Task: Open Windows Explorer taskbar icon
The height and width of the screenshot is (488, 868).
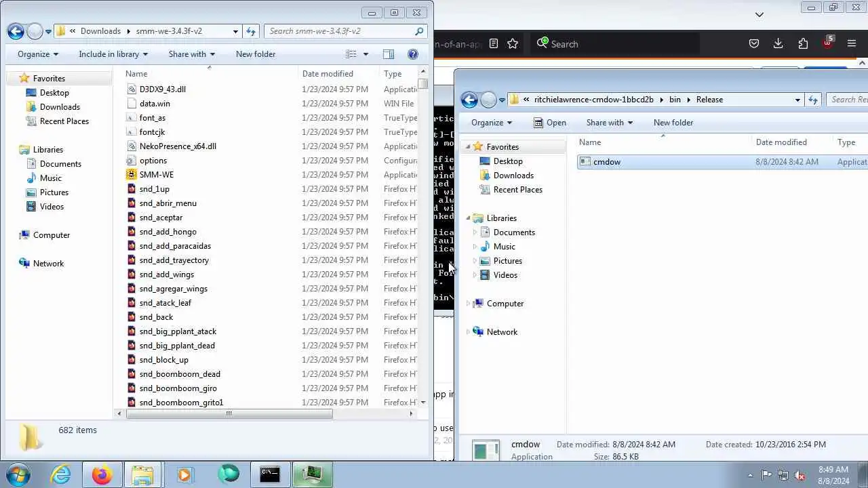Action: 142,474
